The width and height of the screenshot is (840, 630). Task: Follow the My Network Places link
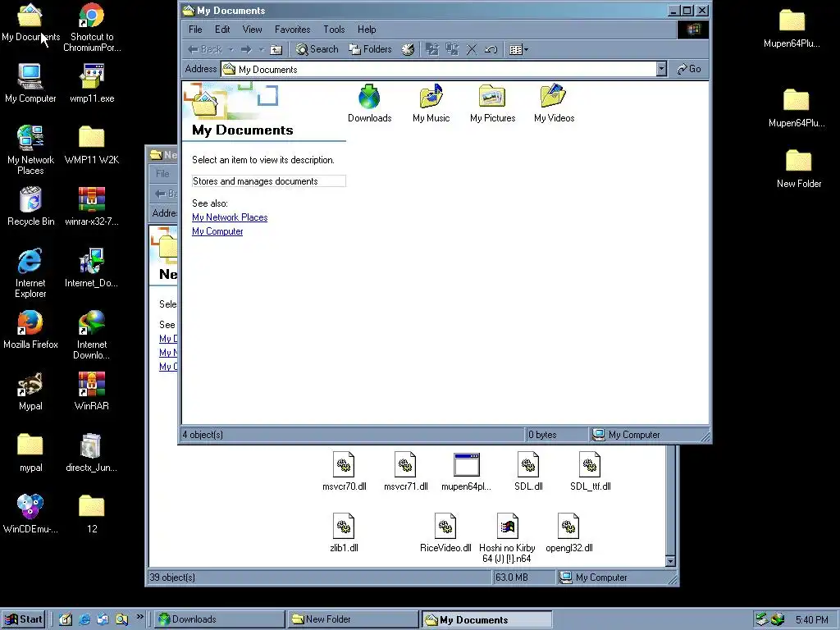tap(230, 217)
